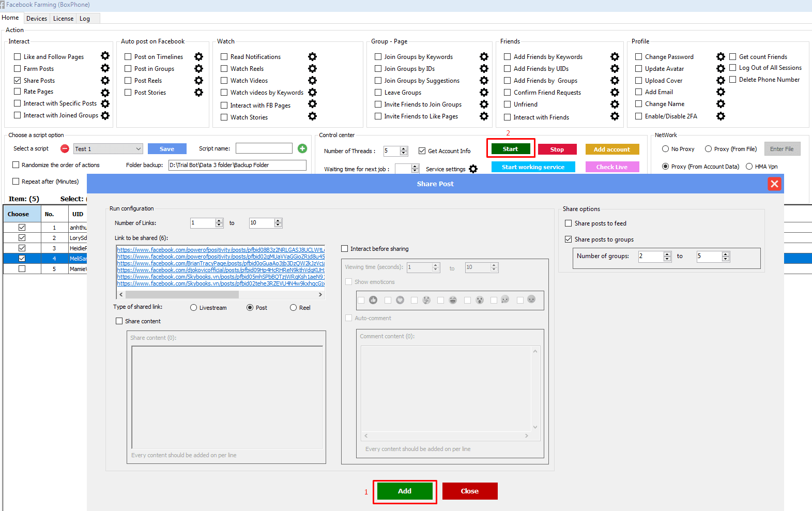The width and height of the screenshot is (812, 511).
Task: Click the pink Check Live button
Action: click(x=612, y=167)
